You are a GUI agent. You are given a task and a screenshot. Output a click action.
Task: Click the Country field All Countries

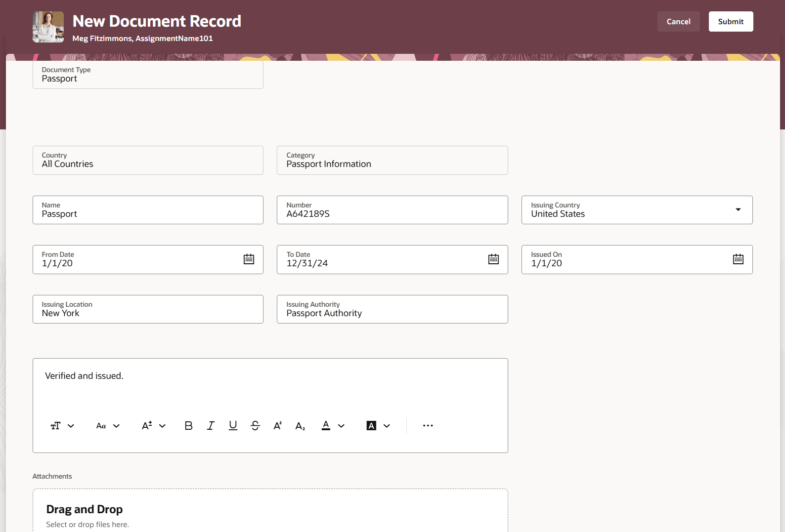click(x=148, y=160)
